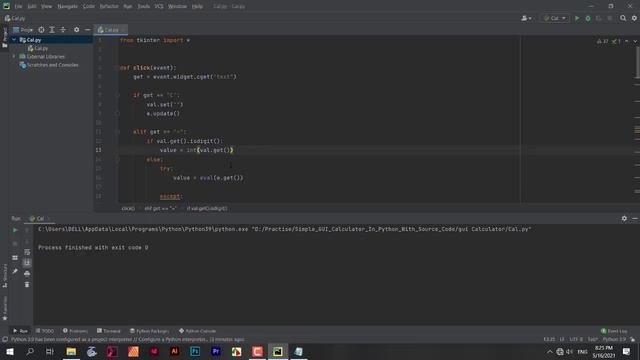Open the Python Packages tool window
Viewport: 640px width, 360px height.
point(149,331)
